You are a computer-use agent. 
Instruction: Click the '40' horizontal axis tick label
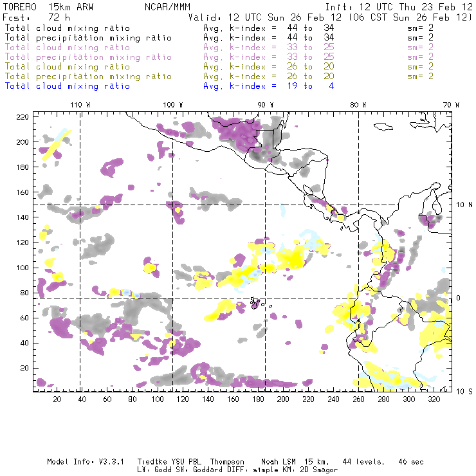(82, 399)
